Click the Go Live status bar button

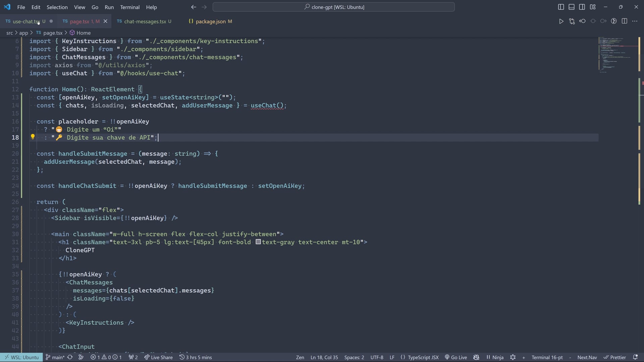pyautogui.click(x=456, y=357)
